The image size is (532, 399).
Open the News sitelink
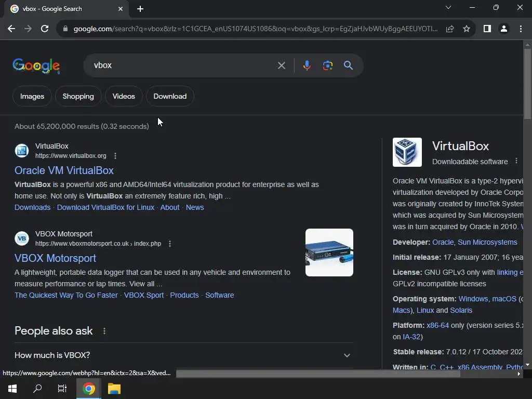pos(195,207)
